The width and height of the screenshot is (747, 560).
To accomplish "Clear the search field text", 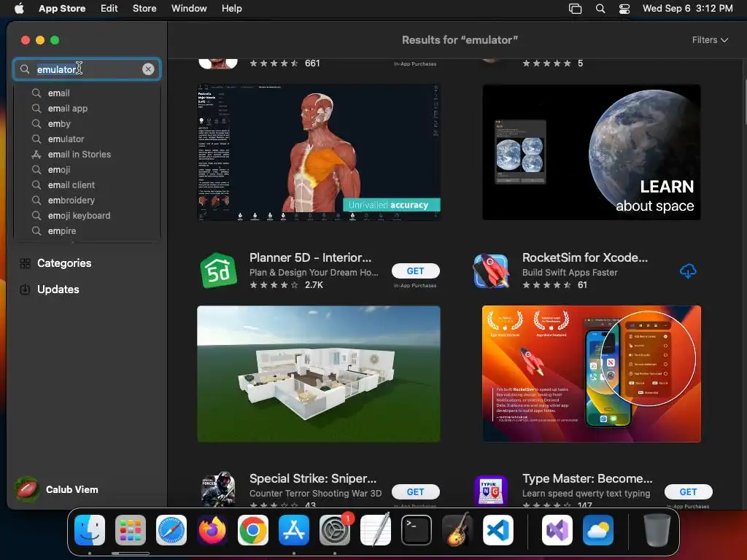I will click(148, 69).
